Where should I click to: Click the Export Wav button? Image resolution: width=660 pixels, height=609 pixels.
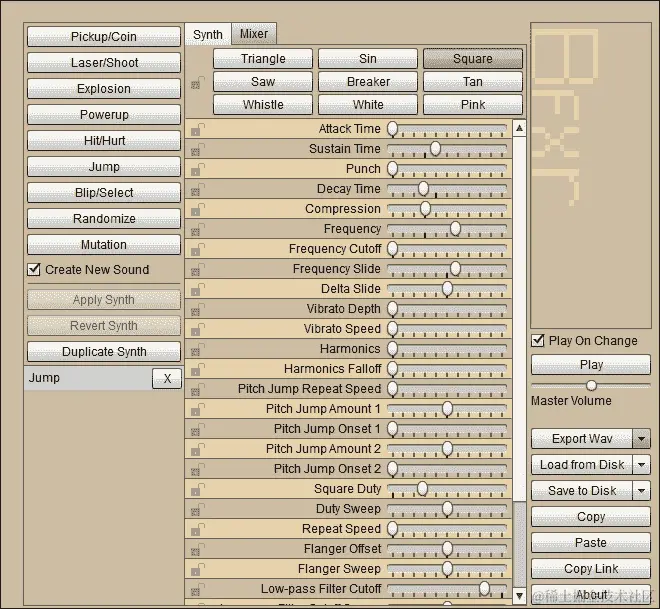pyautogui.click(x=582, y=439)
